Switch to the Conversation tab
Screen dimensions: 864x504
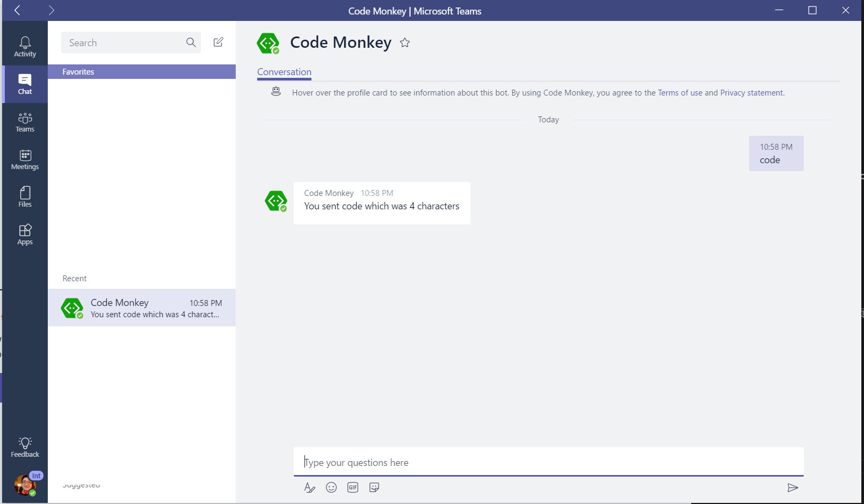(x=284, y=72)
